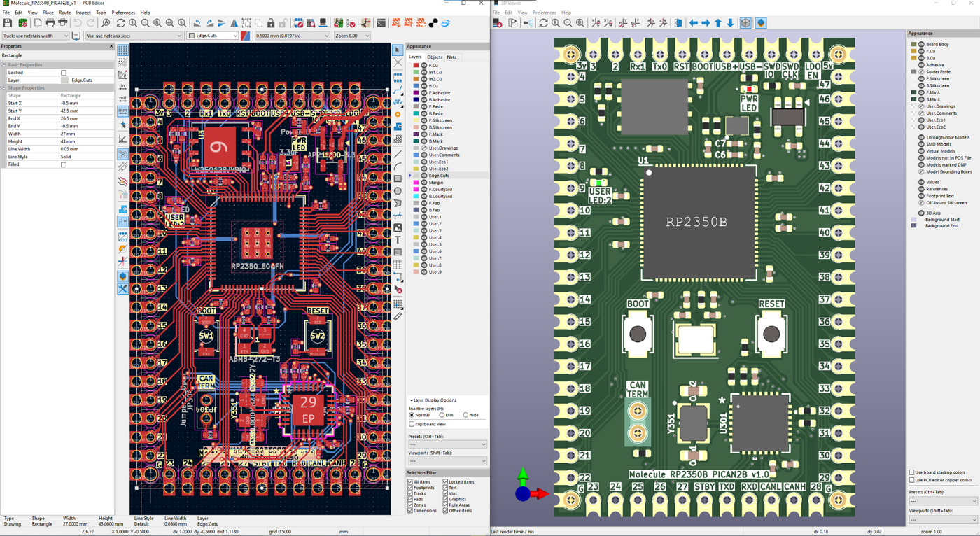Move 3D board view up
This screenshot has width=980, height=536.
(x=718, y=23)
